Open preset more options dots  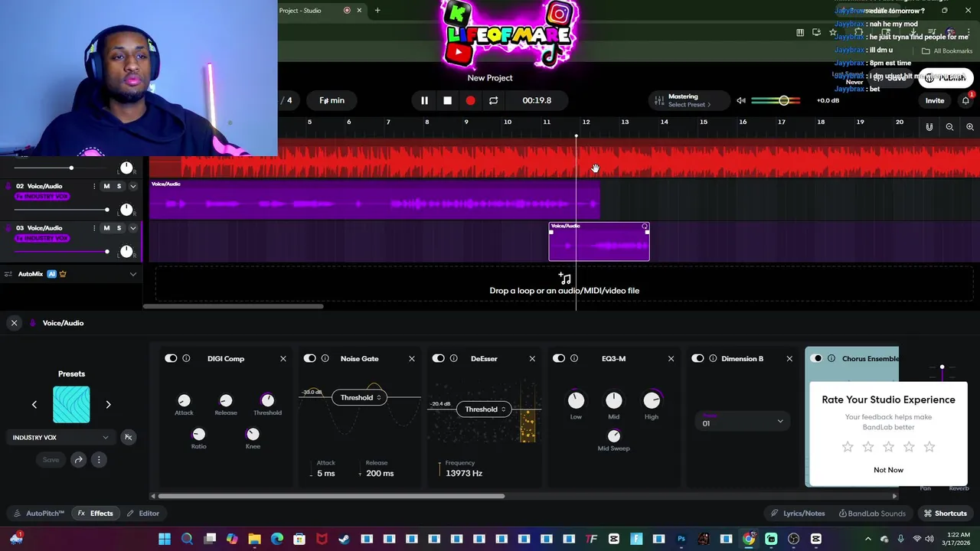[x=99, y=460]
